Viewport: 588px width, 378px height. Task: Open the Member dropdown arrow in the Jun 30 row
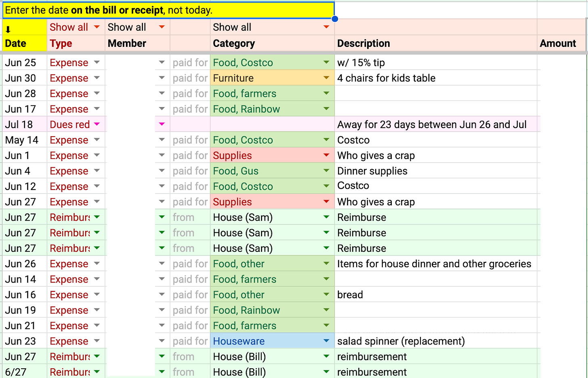pos(162,78)
